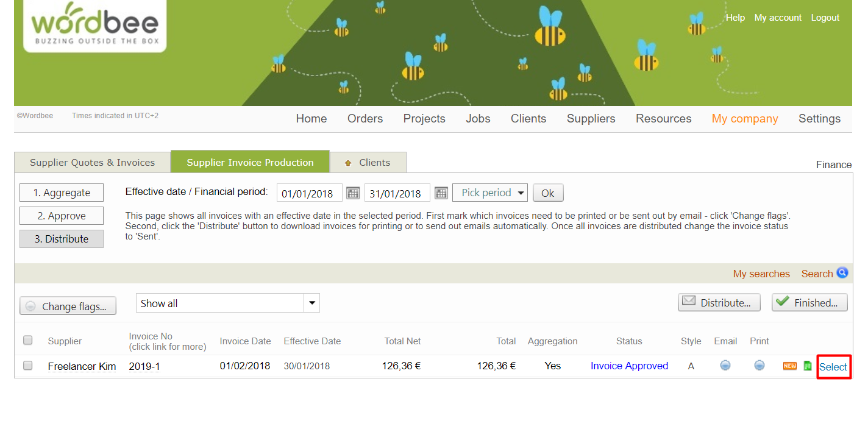Open the start date calendar picker icon
868x429 pixels.
tap(352, 193)
